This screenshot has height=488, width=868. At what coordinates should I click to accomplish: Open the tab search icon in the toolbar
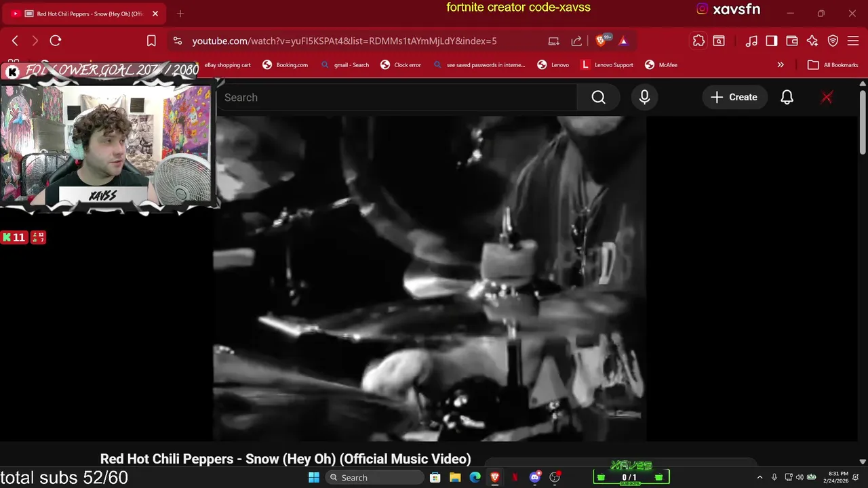[x=719, y=41]
